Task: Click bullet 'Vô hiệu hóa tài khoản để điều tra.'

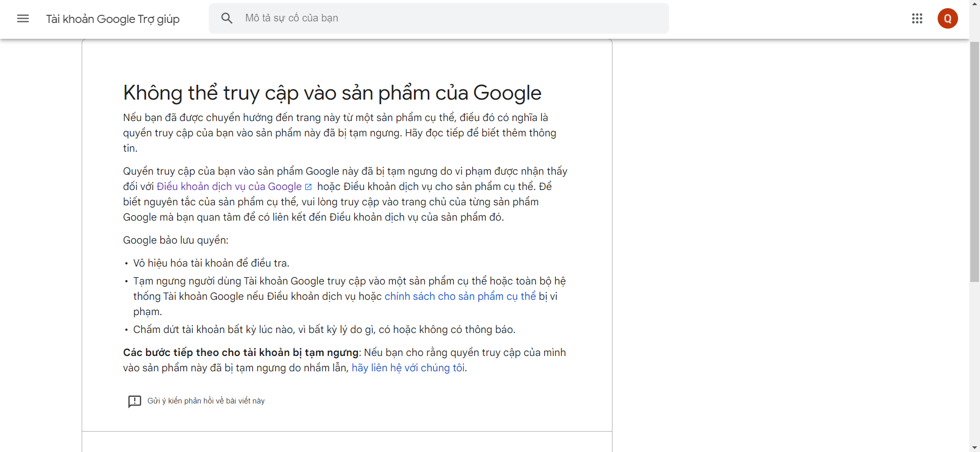Action: 211,263
